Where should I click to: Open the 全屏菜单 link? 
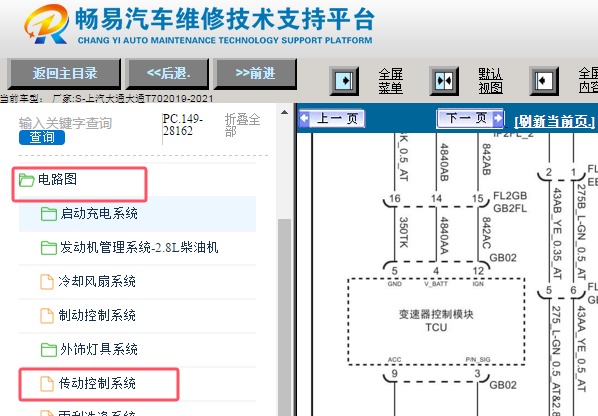pos(391,81)
